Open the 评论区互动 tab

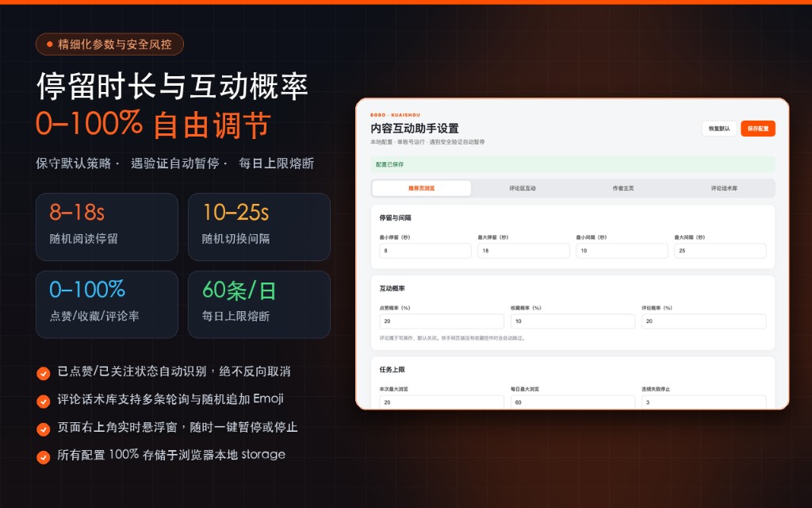tap(522, 188)
